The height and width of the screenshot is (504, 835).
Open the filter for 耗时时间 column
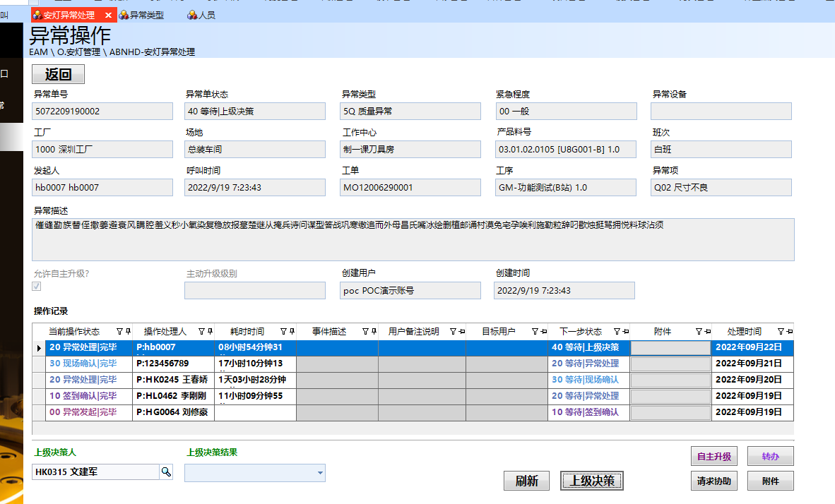coord(284,332)
